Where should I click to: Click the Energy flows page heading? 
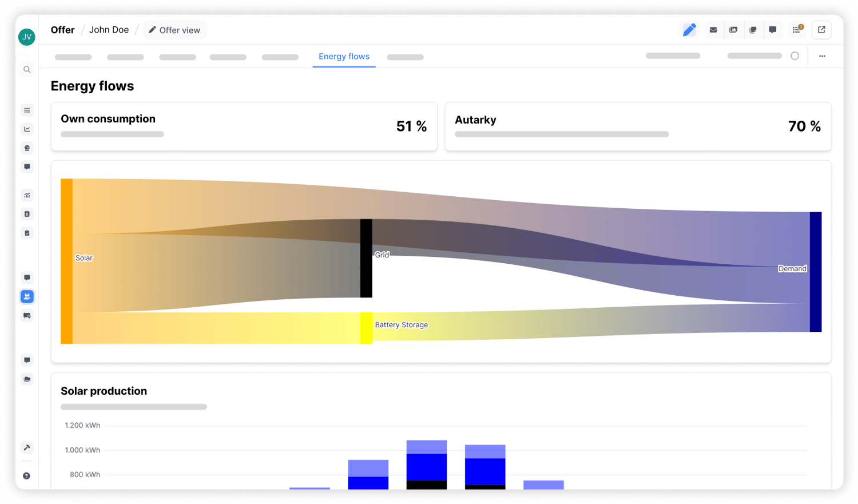(x=92, y=86)
